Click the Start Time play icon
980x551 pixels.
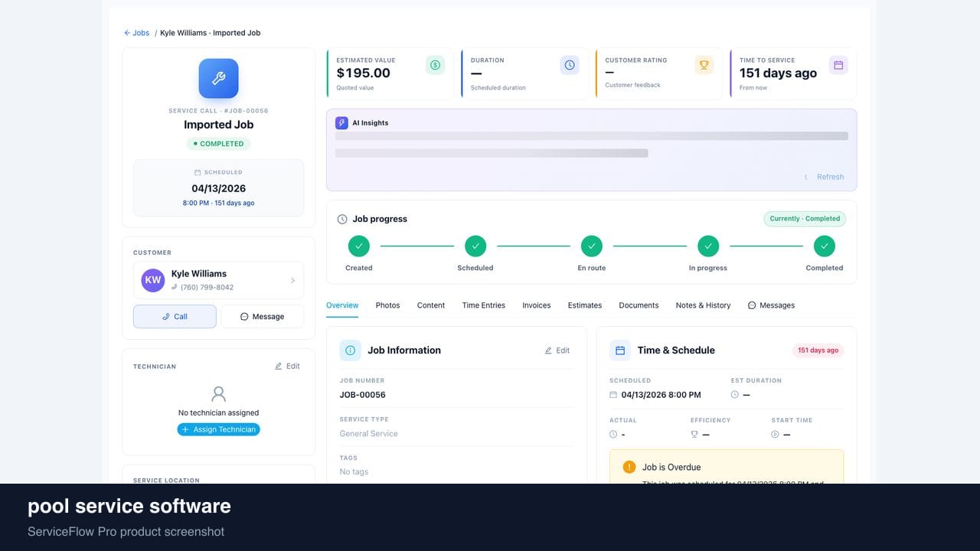click(775, 435)
